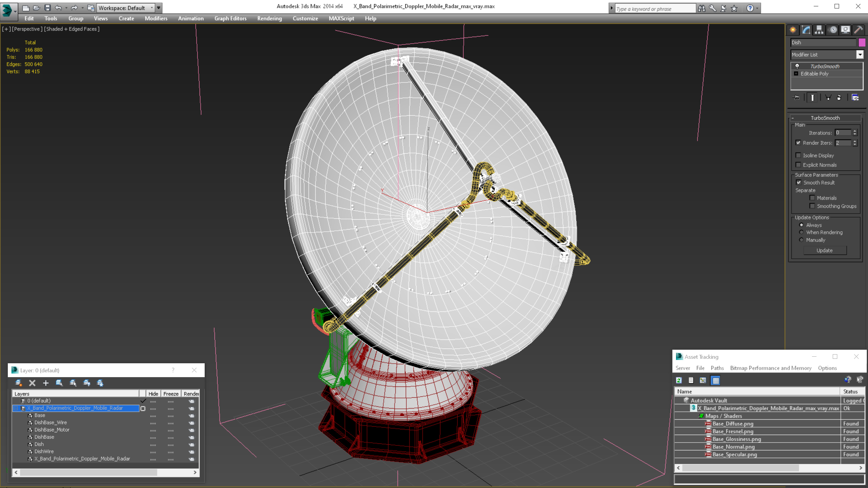The width and height of the screenshot is (868, 488).
Task: Click the Redo arrow icon
Action: coord(74,8)
